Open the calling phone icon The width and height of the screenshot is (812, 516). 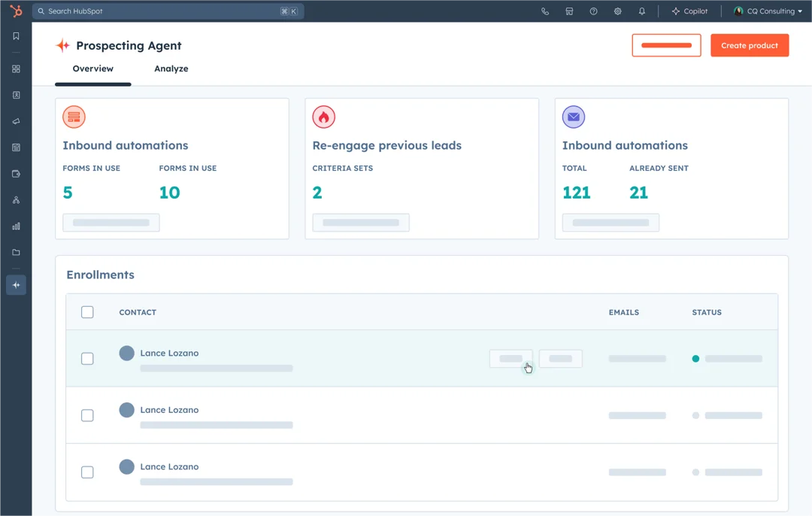tap(545, 11)
